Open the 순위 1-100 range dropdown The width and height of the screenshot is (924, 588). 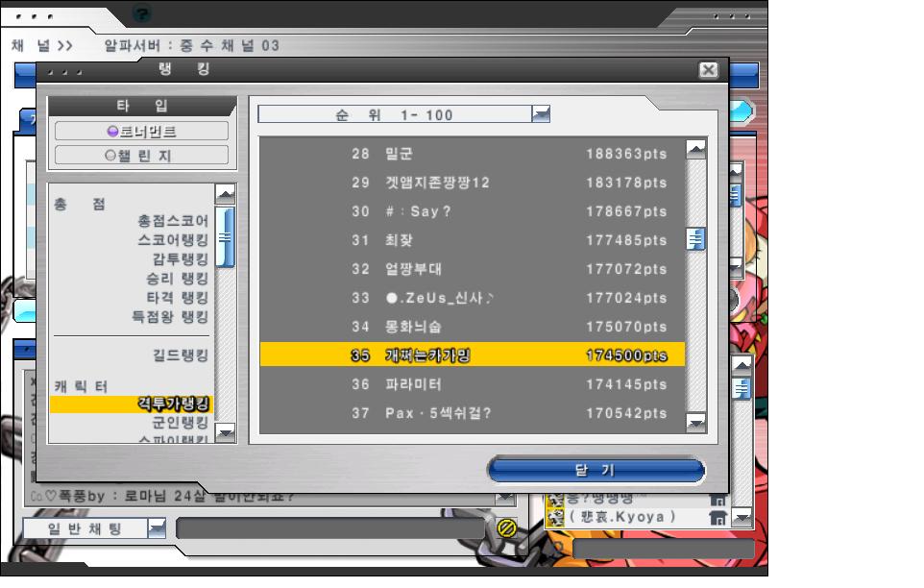coord(541,113)
